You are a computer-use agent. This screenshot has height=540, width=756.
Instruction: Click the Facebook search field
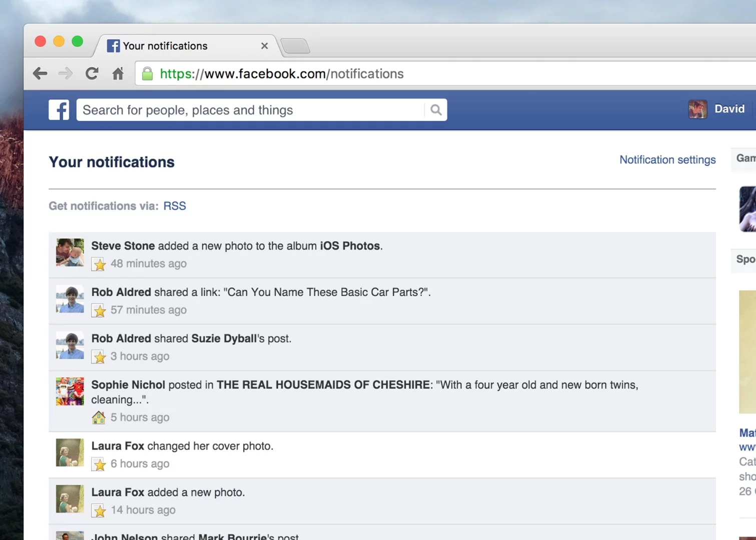[250, 109]
